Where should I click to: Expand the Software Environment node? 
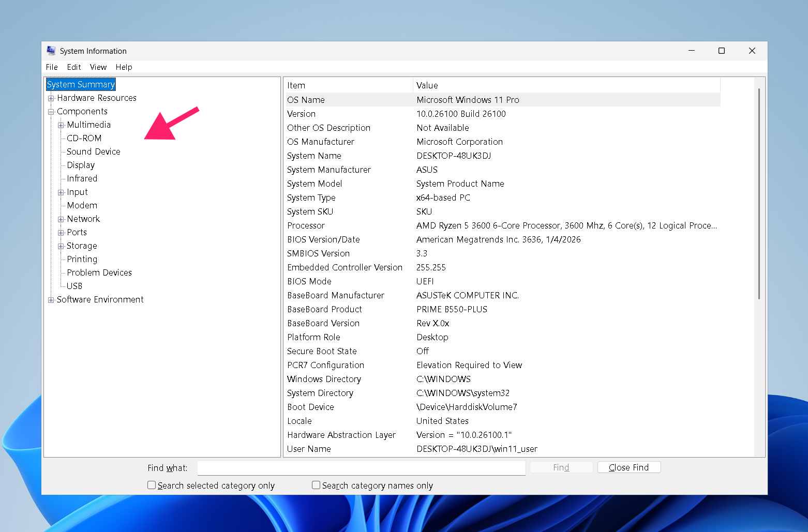[x=51, y=300]
